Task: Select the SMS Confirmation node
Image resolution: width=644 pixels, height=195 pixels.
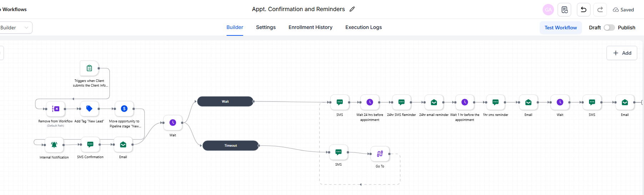Action: (x=90, y=145)
